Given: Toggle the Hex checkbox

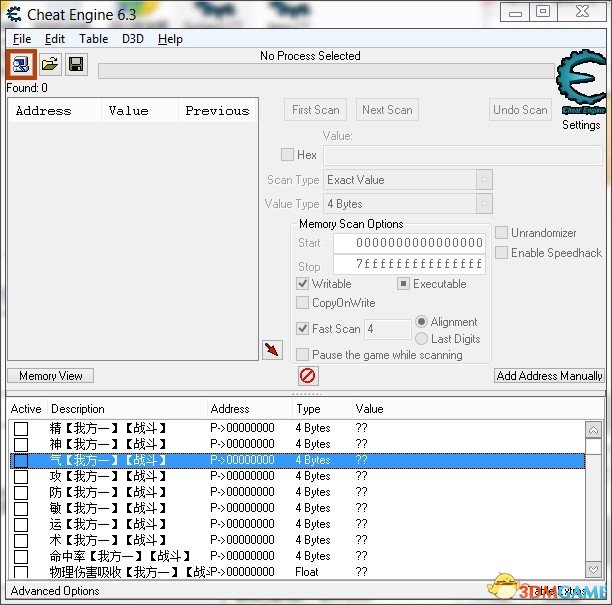Looking at the screenshot, I should pyautogui.click(x=288, y=155).
